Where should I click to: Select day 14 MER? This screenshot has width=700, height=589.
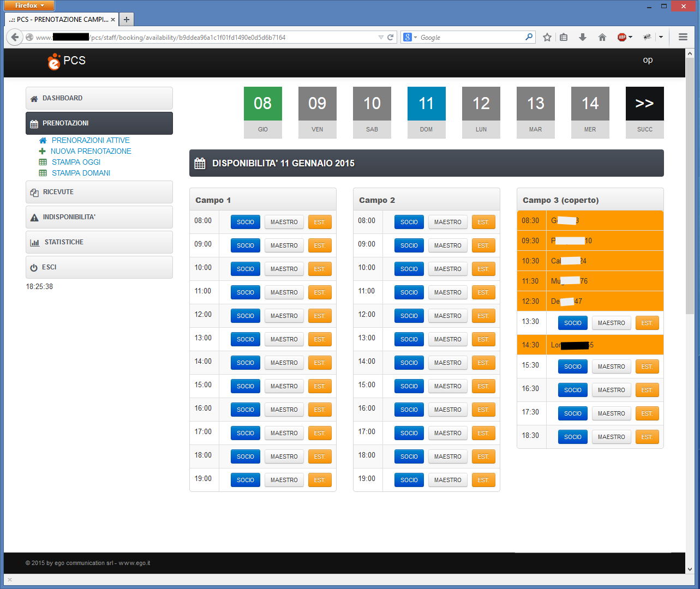[x=590, y=112]
